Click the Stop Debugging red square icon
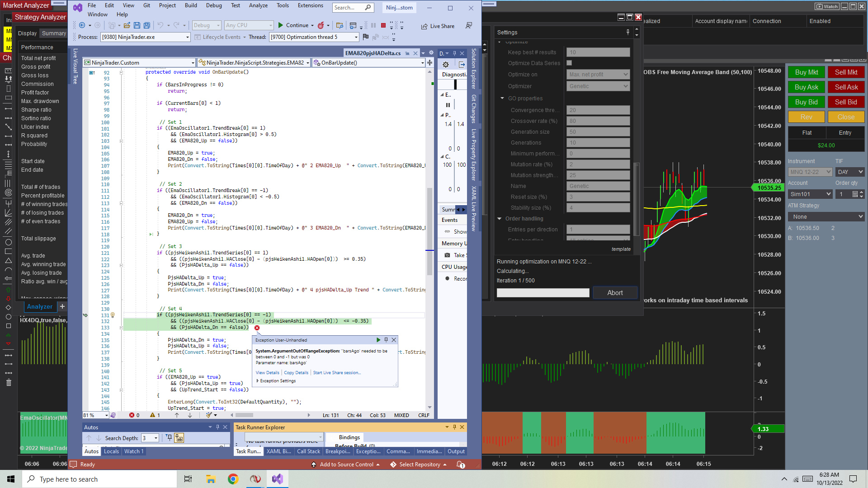 tap(383, 26)
